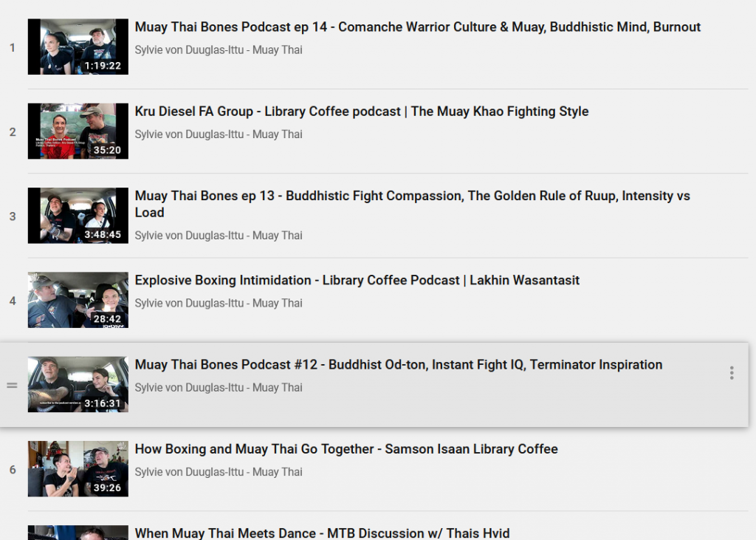Open the three-dot menu for Podcast #12
756x540 pixels.
click(x=732, y=373)
